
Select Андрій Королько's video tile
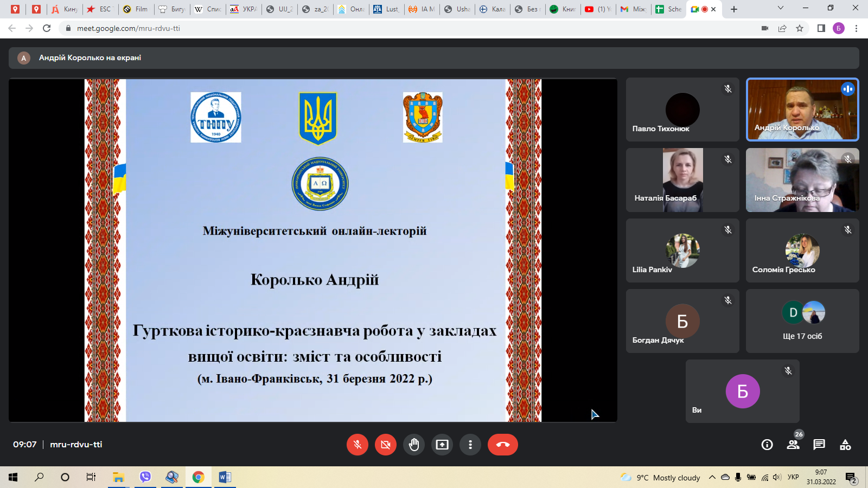(802, 110)
